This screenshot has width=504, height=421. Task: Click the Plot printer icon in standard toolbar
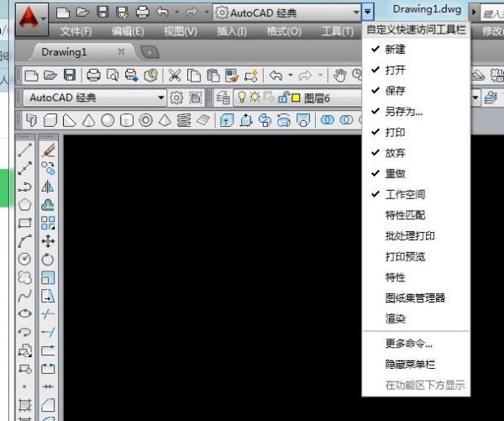click(94, 75)
